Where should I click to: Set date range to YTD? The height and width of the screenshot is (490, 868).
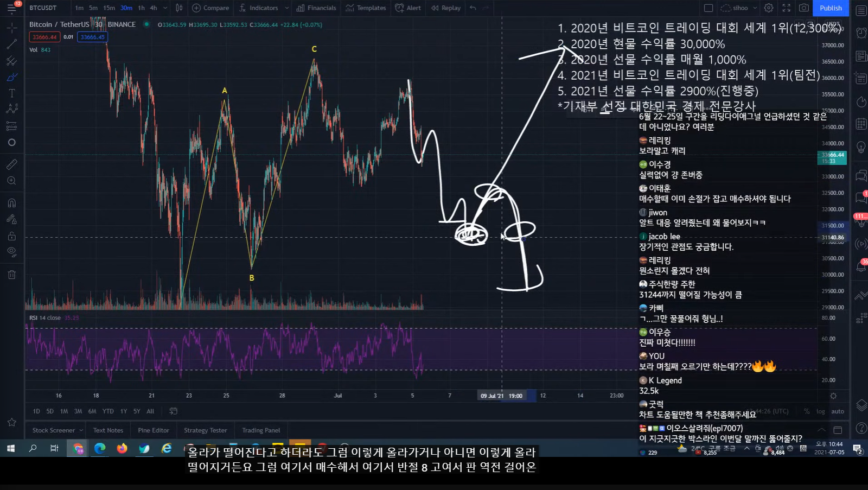tap(108, 411)
